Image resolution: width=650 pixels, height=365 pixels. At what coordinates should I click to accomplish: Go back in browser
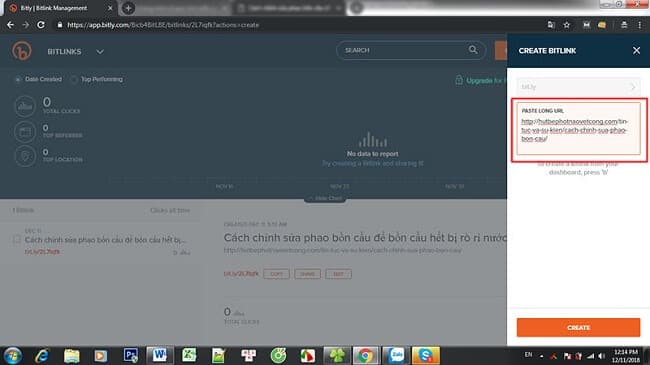pyautogui.click(x=10, y=25)
